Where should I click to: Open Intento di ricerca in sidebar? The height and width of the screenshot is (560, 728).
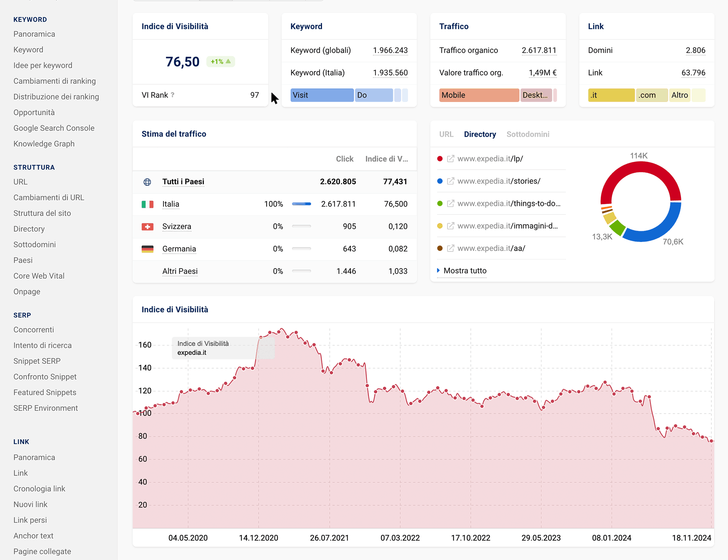click(42, 345)
